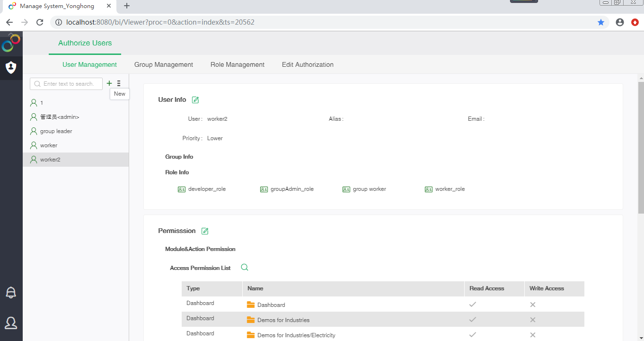This screenshot has height=341, width=644.
Task: Click write access cross for Dashboard row
Action: (x=533, y=305)
